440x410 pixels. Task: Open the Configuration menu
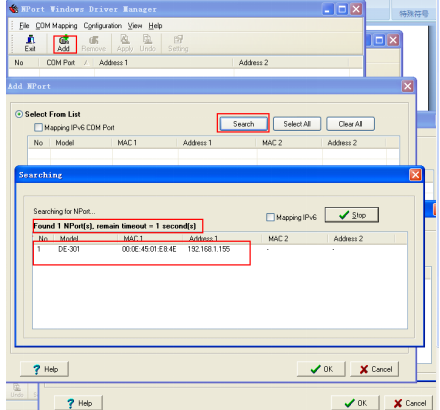click(102, 26)
